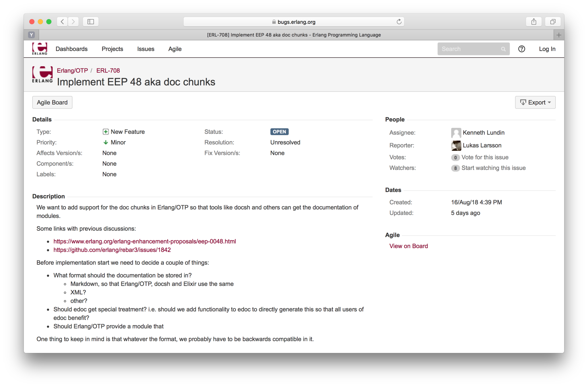Open the Issues menu
The width and height of the screenshot is (588, 387).
point(146,49)
